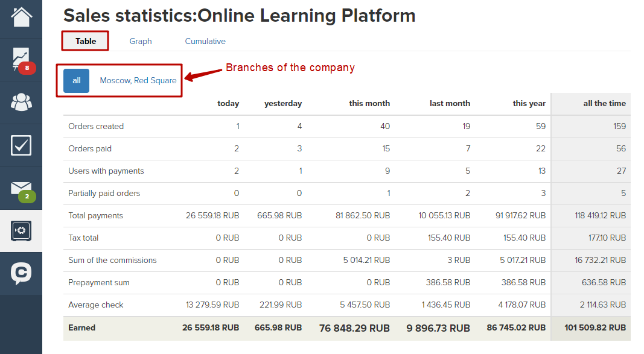Image resolution: width=644 pixels, height=354 pixels.
Task: Click the 'yesterday' column header
Action: point(283,103)
